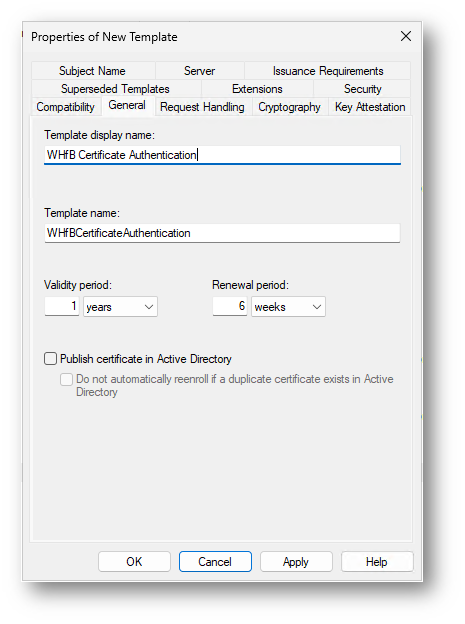Click the validity period number field
This screenshot has width=465, height=624.
[62, 306]
